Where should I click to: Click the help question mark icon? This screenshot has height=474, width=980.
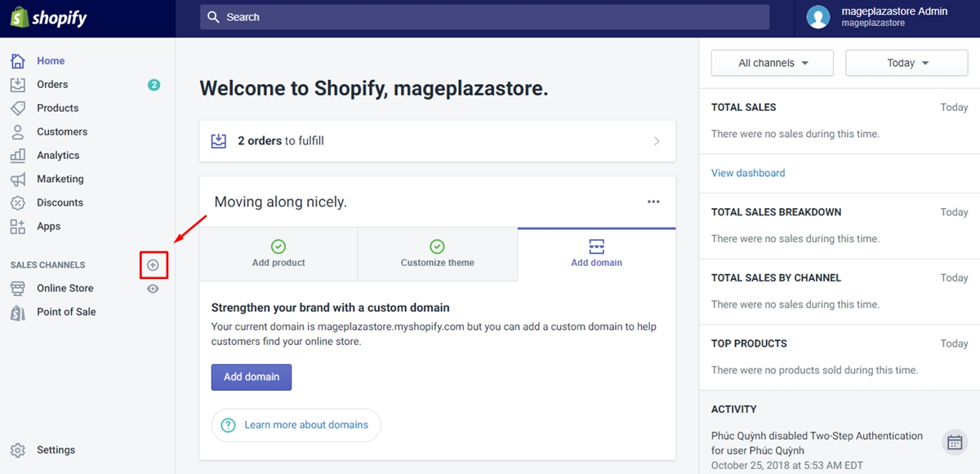point(229,425)
